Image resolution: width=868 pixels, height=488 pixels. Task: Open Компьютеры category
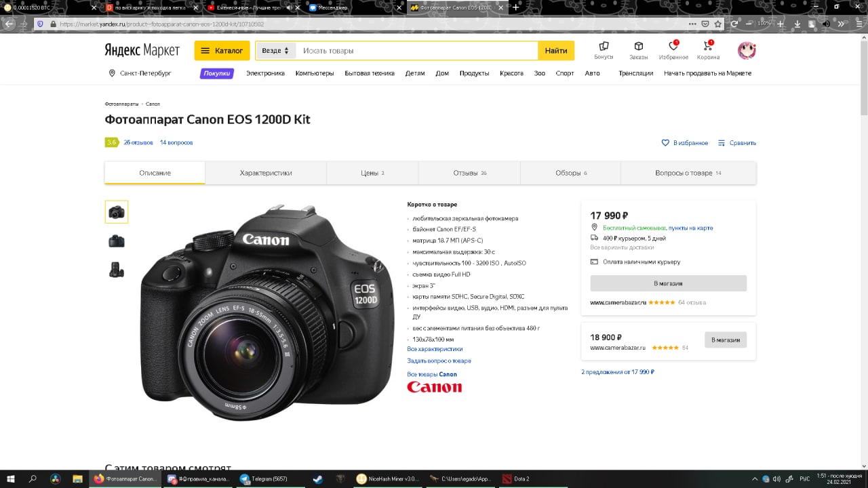click(x=315, y=73)
